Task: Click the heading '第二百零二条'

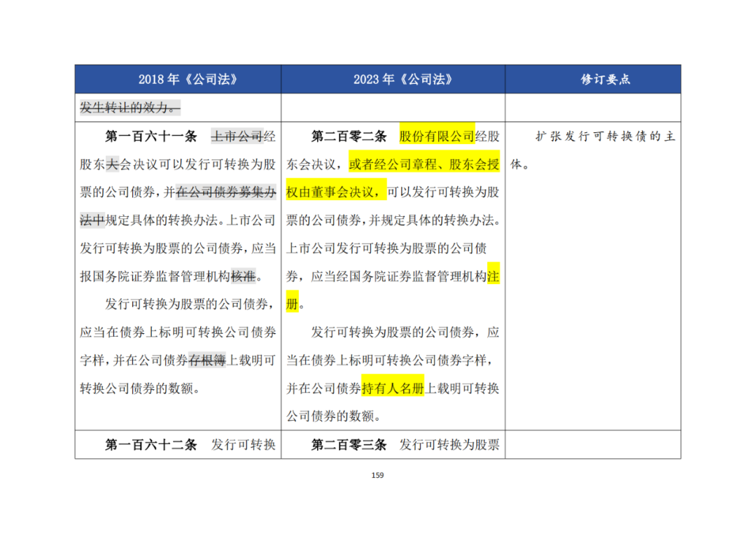Action: click(x=349, y=136)
